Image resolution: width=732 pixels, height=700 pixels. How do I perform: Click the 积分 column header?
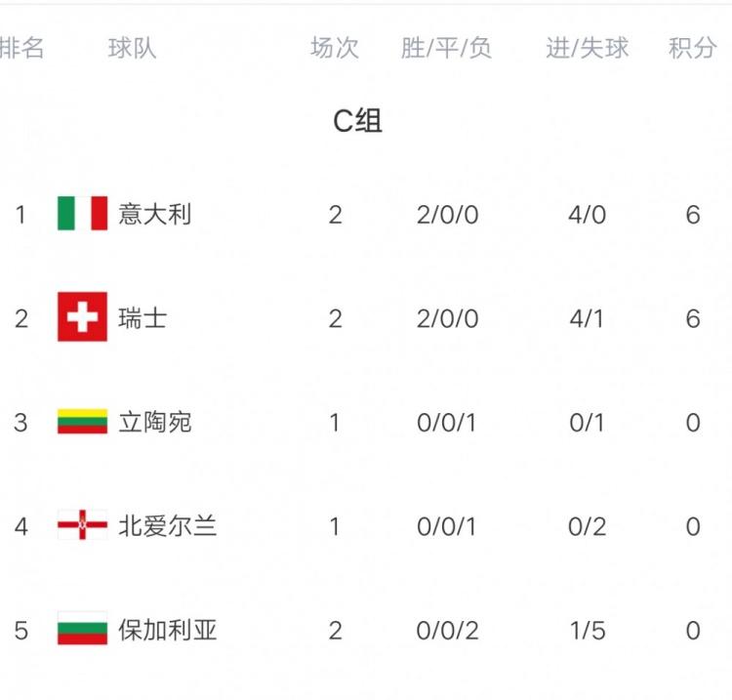[x=692, y=48]
